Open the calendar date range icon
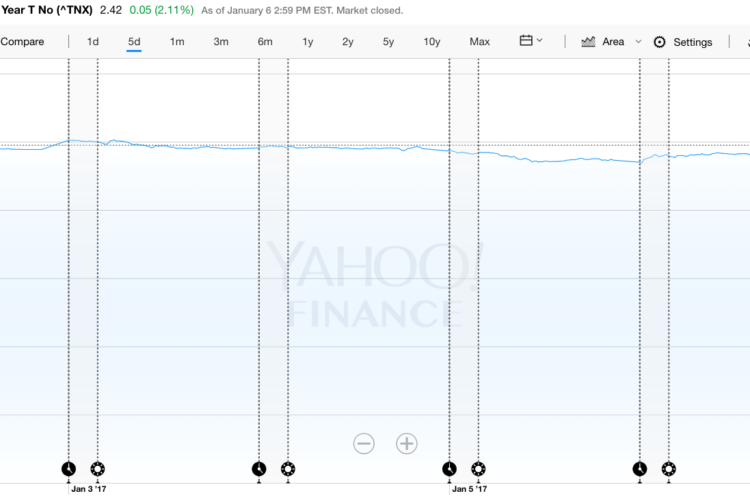 click(526, 41)
